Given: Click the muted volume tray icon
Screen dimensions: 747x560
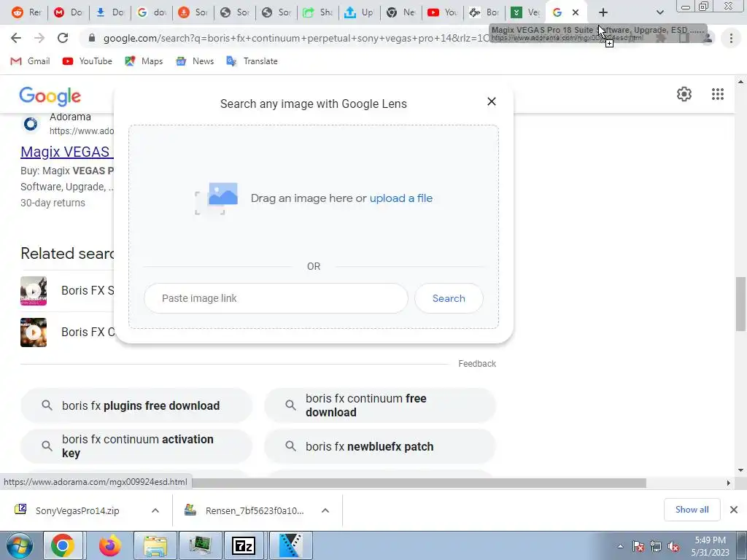Looking at the screenshot, I should pos(673,547).
